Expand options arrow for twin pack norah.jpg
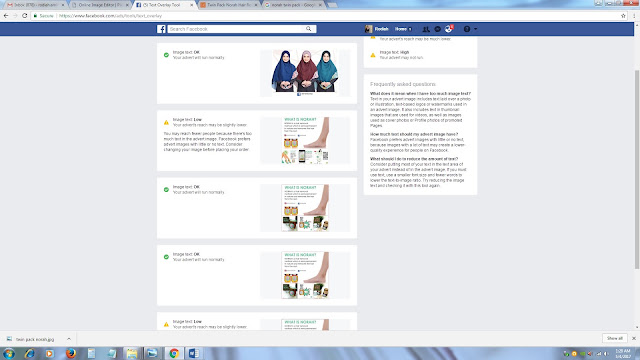This screenshot has height=360, width=640. pyautogui.click(x=69, y=339)
